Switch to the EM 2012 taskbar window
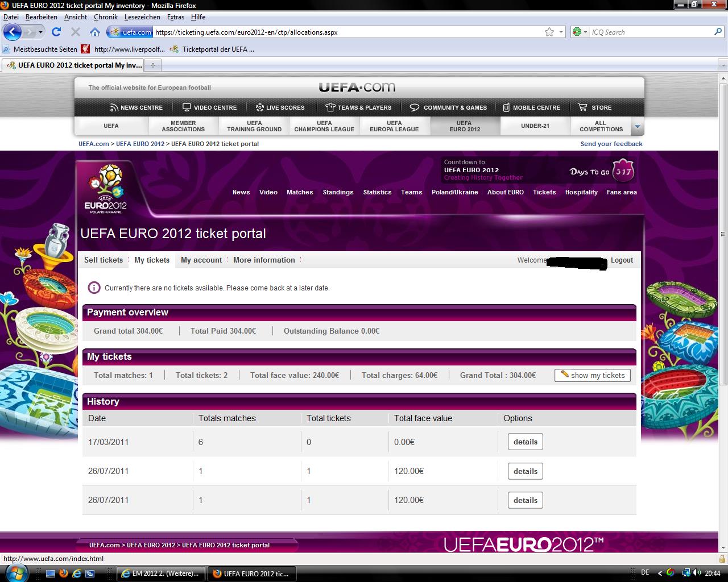This screenshot has height=582, width=728. click(160, 573)
